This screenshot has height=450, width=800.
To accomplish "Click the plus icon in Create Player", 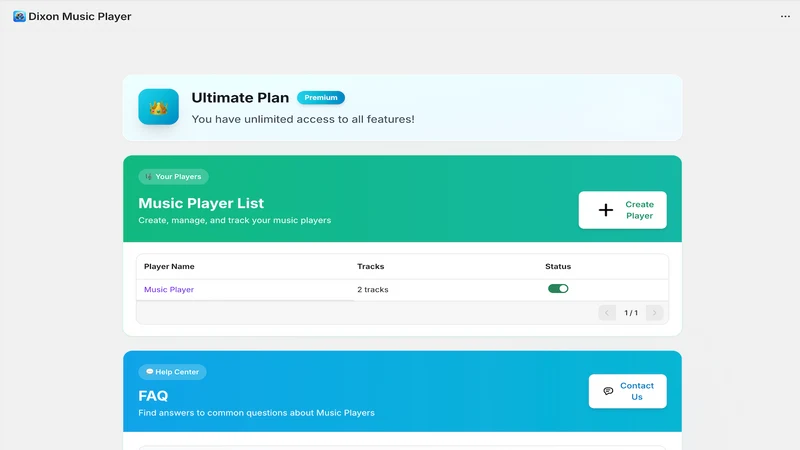I will click(606, 210).
